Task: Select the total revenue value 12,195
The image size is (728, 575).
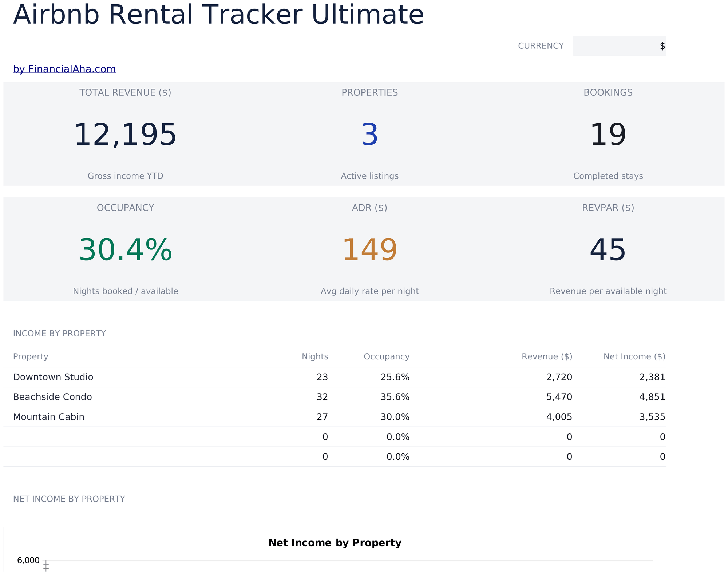Action: (125, 135)
